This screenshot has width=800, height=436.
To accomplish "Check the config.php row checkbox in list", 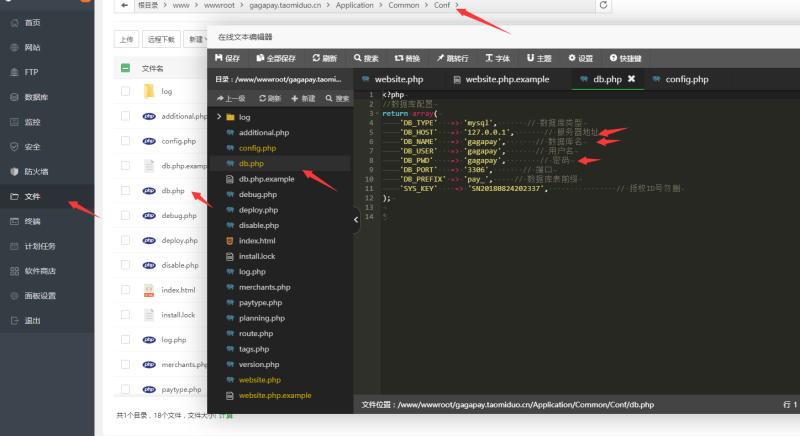I will [x=126, y=141].
